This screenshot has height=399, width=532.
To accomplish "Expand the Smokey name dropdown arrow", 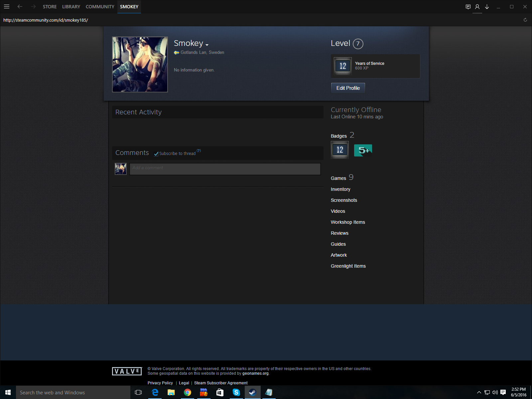I will pos(207,45).
